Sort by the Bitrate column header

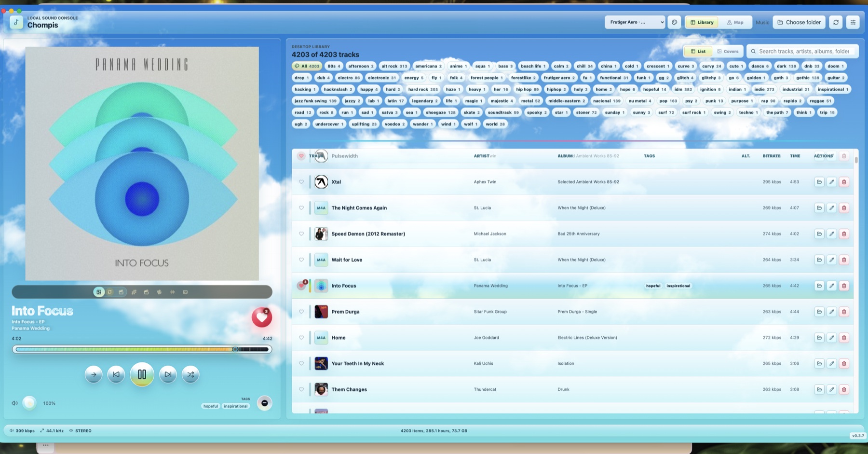(772, 156)
